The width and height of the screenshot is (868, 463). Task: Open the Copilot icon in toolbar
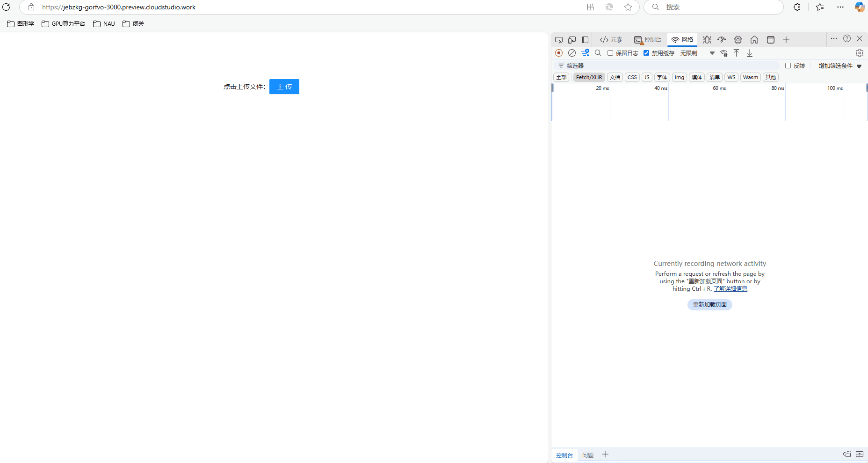pos(860,7)
